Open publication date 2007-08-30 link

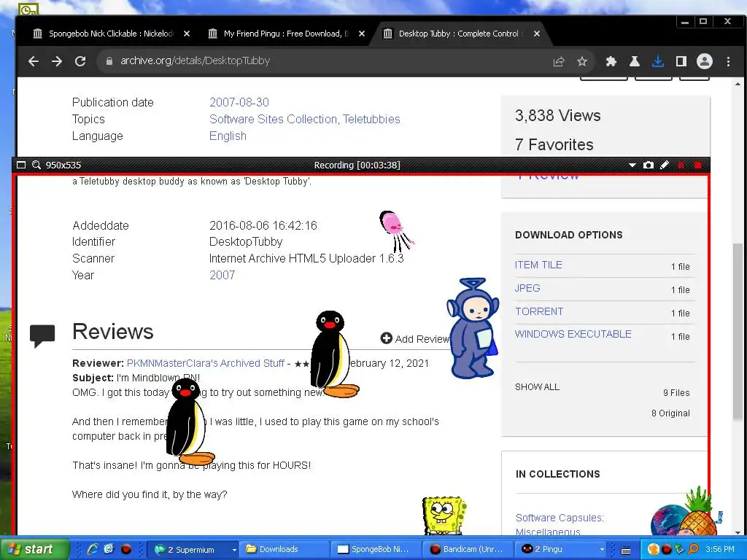click(x=239, y=102)
